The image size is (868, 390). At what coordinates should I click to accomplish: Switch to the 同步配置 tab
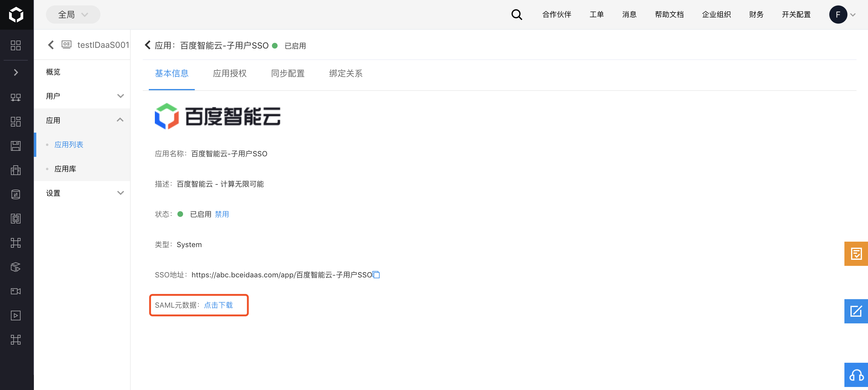point(288,73)
